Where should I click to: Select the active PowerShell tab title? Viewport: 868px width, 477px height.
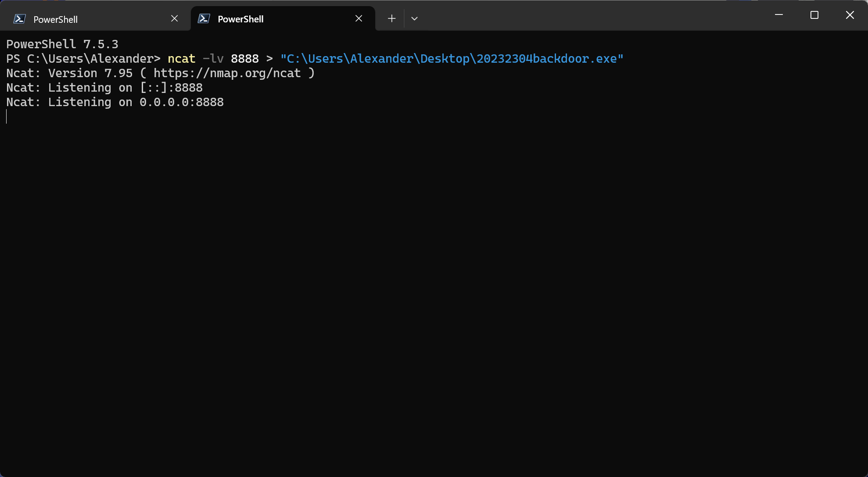click(x=240, y=19)
